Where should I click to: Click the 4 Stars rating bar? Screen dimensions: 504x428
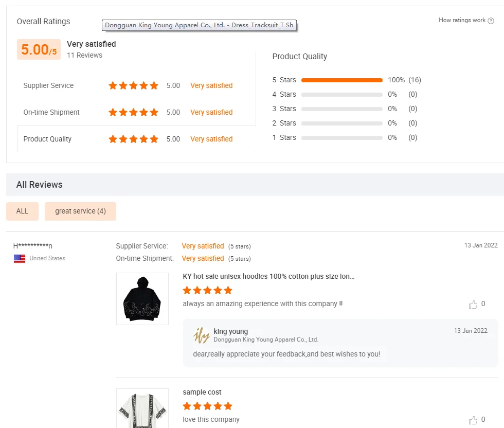[341, 95]
